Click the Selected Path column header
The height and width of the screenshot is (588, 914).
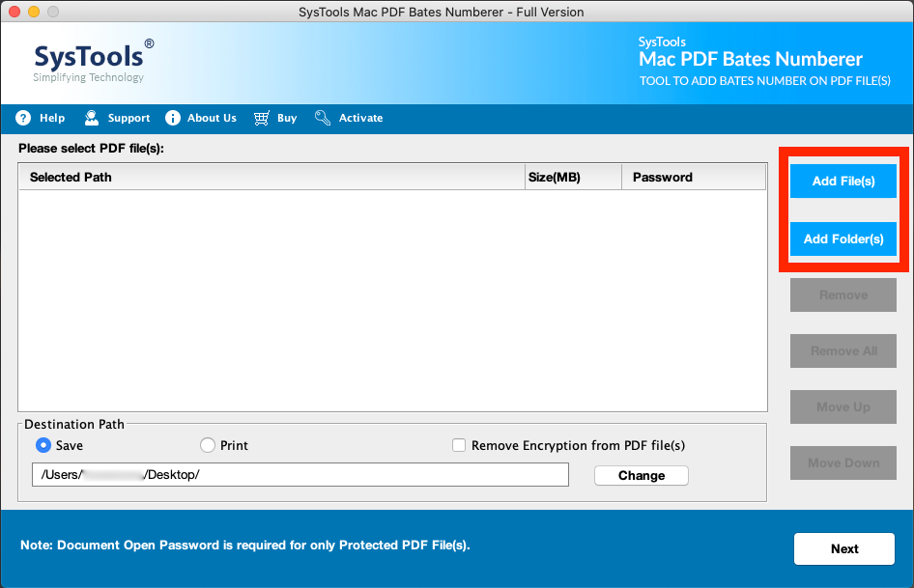pos(271,177)
